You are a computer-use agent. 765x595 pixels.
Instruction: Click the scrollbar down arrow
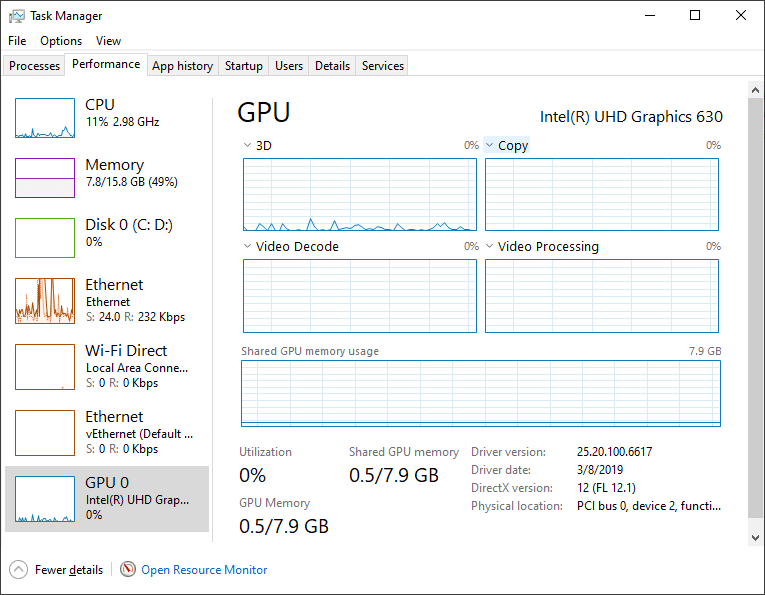click(755, 537)
